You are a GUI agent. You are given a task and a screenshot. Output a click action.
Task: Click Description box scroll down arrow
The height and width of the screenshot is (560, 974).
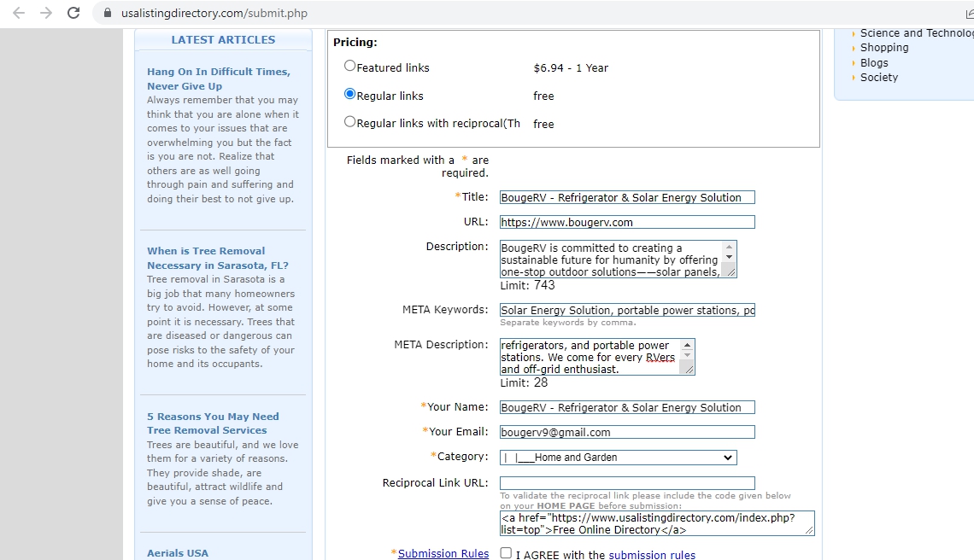(x=729, y=257)
